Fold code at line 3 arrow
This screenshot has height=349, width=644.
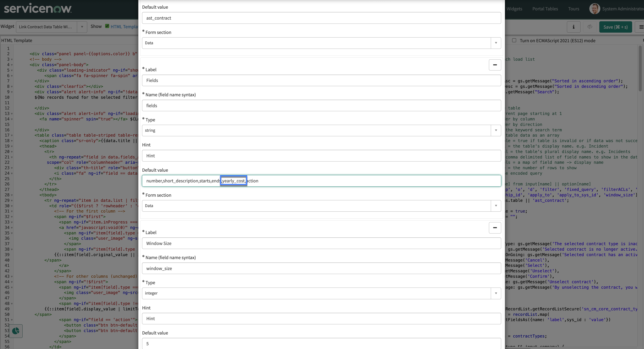(x=12, y=60)
